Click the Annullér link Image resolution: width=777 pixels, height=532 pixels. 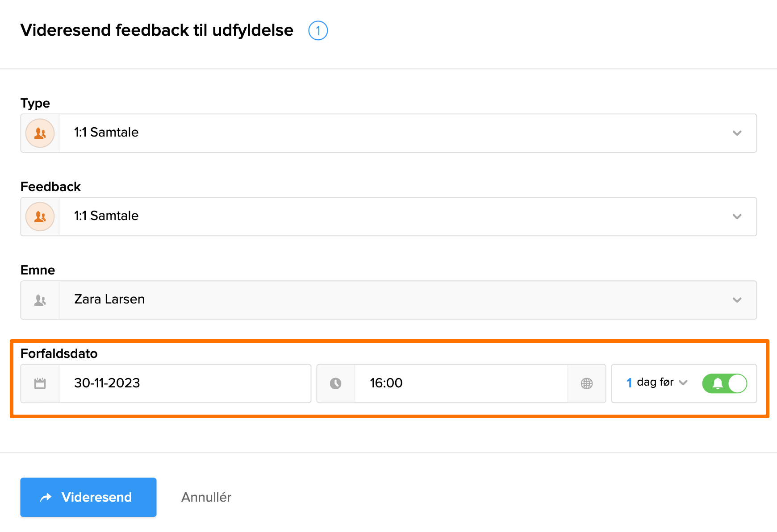tap(206, 497)
